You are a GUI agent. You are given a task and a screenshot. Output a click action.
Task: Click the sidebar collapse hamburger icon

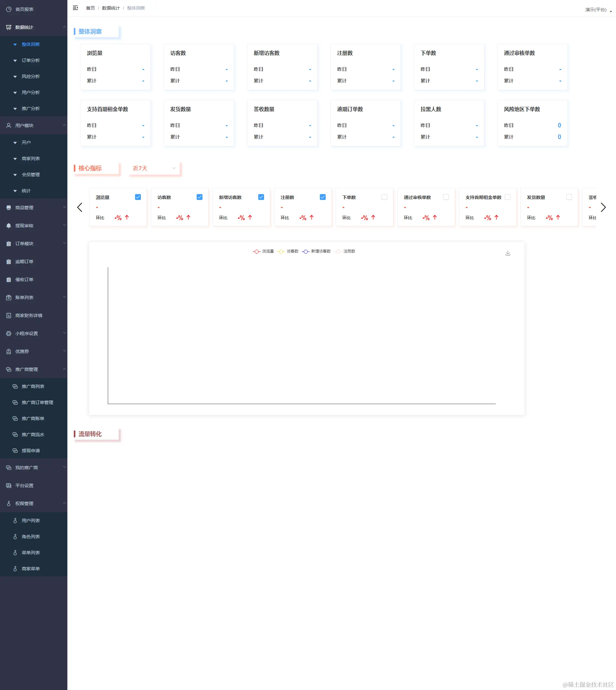[x=75, y=8]
